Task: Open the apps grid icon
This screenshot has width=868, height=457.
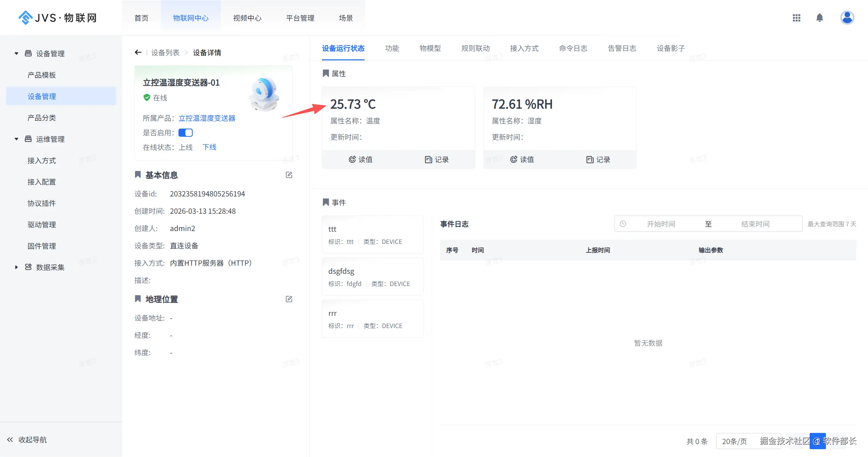Action: [796, 18]
